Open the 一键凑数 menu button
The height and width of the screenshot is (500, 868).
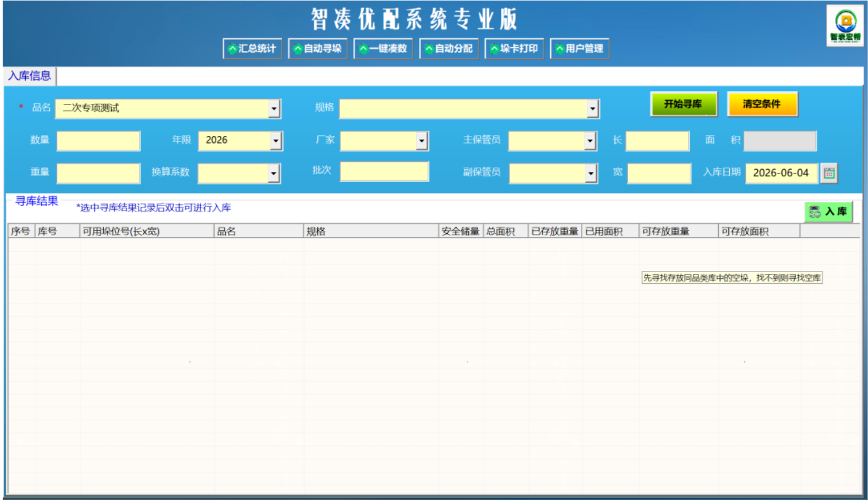click(x=383, y=49)
